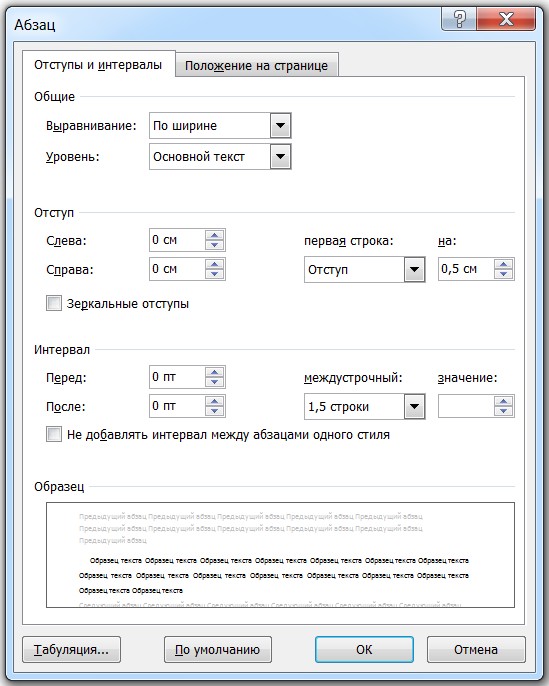Decrease first line indent 0,5 см
This screenshot has width=549, height=686.
click(504, 274)
